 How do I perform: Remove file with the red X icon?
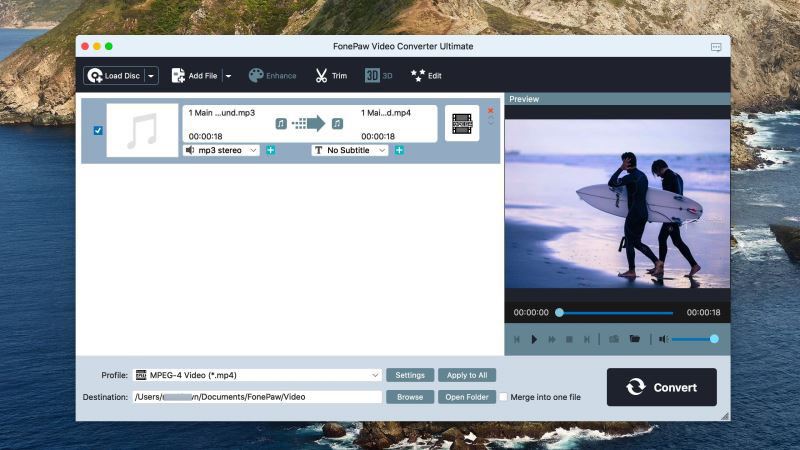490,110
